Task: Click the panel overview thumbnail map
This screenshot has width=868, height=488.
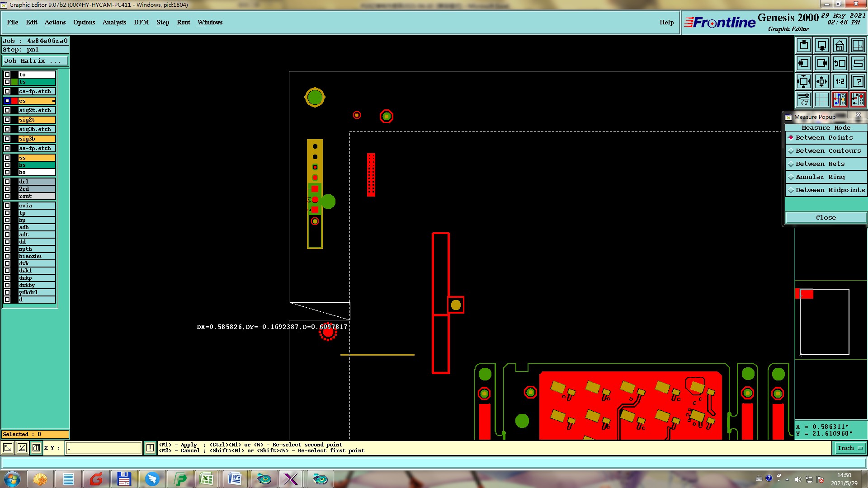Action: point(824,322)
